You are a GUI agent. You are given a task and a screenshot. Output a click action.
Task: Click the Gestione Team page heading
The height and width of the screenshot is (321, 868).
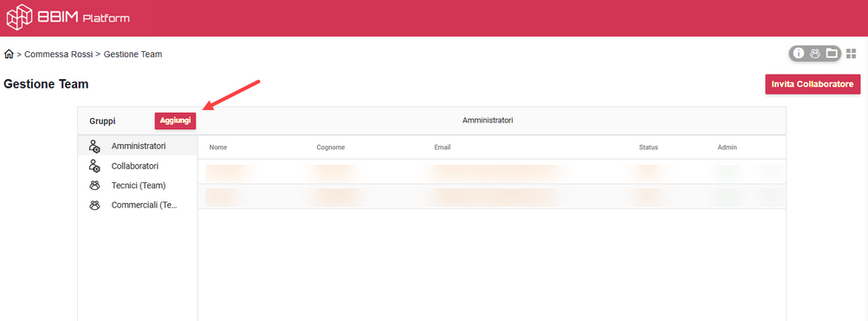tap(46, 84)
